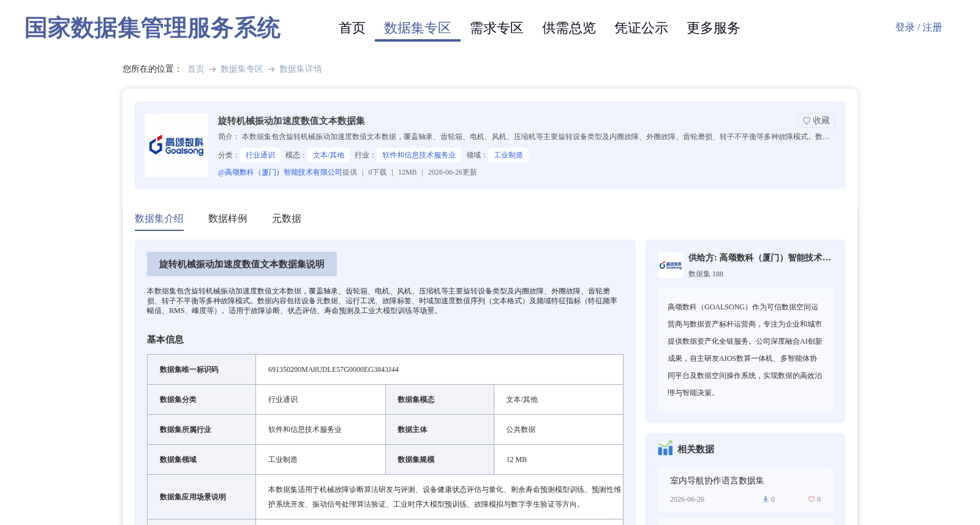Click the 软件和信息技术服务业 industry tag
Viewport: 980px width, 525px height.
point(420,155)
